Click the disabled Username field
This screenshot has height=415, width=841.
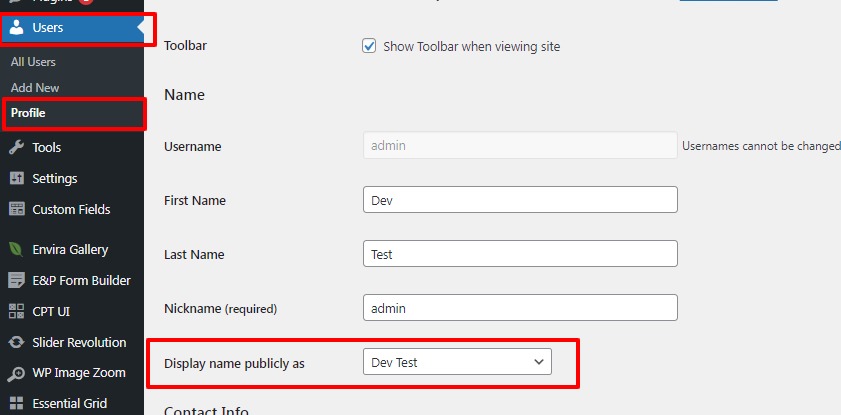pos(520,146)
